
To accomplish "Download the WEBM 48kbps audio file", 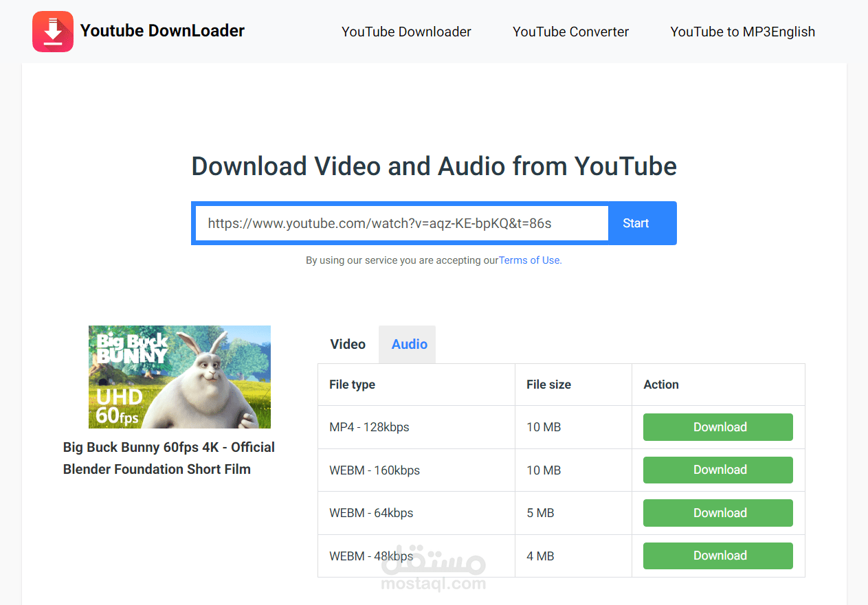I will coord(717,556).
